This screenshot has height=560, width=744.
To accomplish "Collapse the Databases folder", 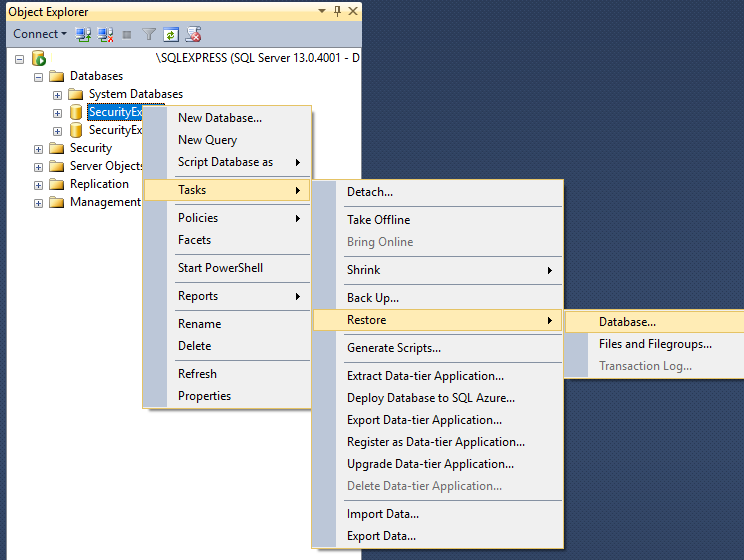I will [38, 77].
